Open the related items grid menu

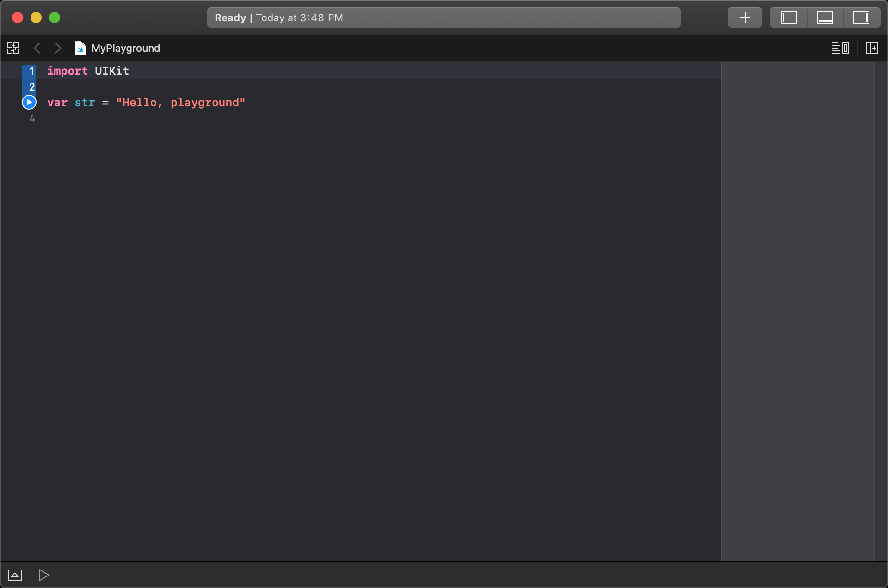tap(13, 48)
